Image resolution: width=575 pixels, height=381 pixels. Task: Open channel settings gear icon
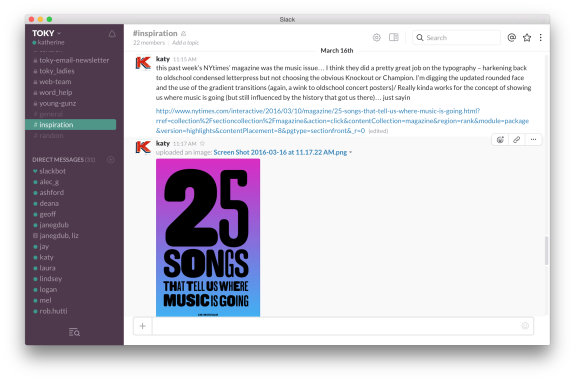point(377,37)
